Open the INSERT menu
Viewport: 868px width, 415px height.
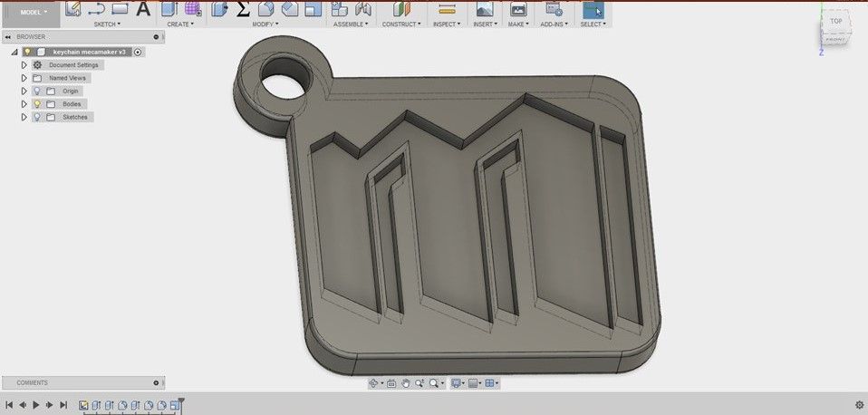coord(485,24)
